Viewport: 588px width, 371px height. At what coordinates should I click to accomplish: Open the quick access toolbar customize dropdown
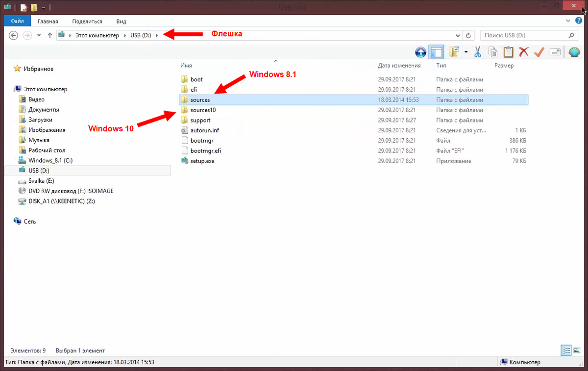click(x=43, y=8)
